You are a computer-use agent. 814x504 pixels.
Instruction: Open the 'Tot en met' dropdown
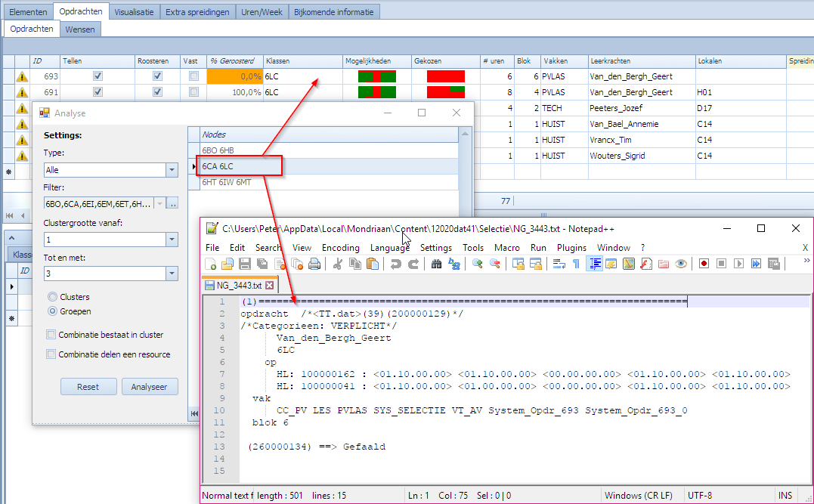pyautogui.click(x=172, y=274)
